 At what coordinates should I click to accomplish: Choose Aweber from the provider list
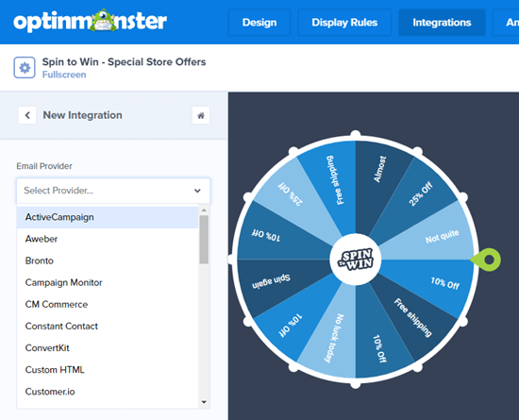pyautogui.click(x=108, y=239)
